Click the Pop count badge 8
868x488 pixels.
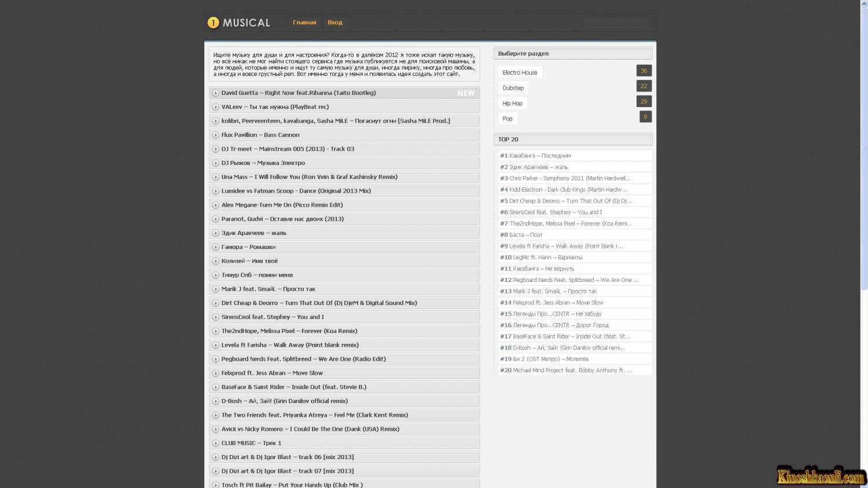tap(646, 116)
